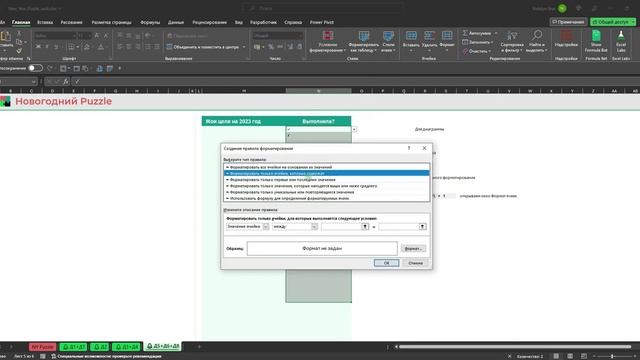Click Format as Table icon
Screen dimensions: 640x360
(x=364, y=36)
